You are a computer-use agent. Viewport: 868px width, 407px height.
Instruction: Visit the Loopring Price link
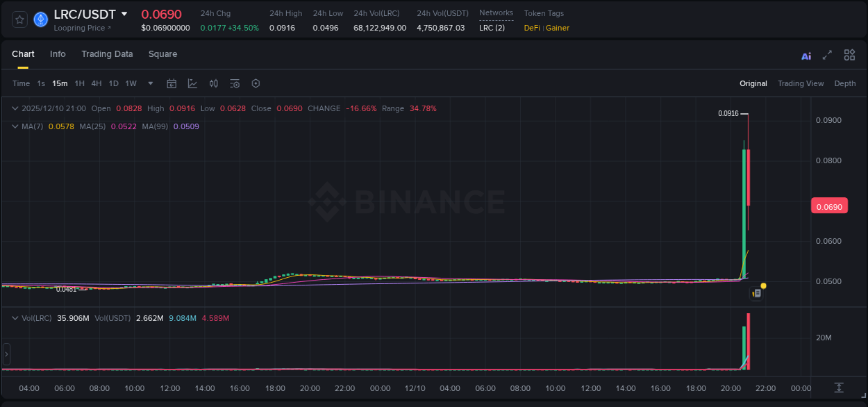pyautogui.click(x=81, y=28)
